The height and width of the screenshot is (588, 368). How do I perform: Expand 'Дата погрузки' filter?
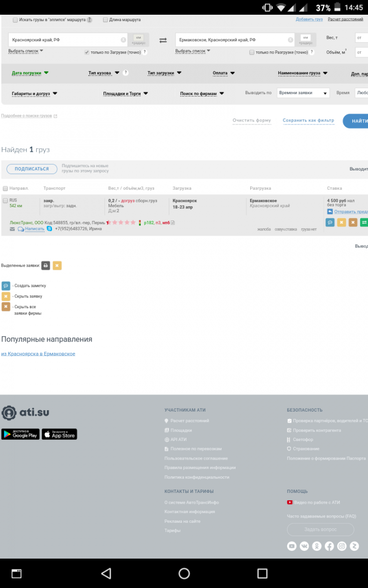coord(30,73)
